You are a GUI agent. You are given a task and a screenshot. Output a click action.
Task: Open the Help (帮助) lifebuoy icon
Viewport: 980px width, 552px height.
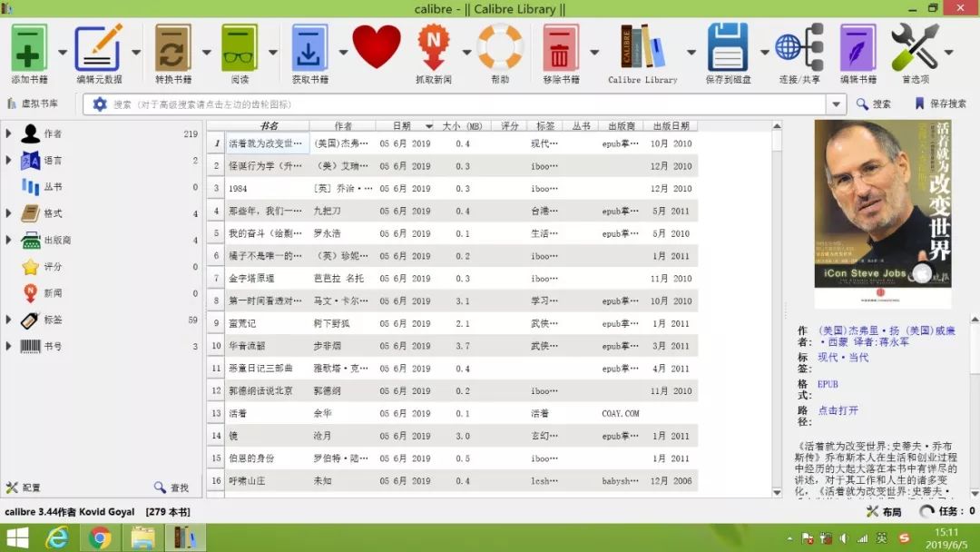500,49
